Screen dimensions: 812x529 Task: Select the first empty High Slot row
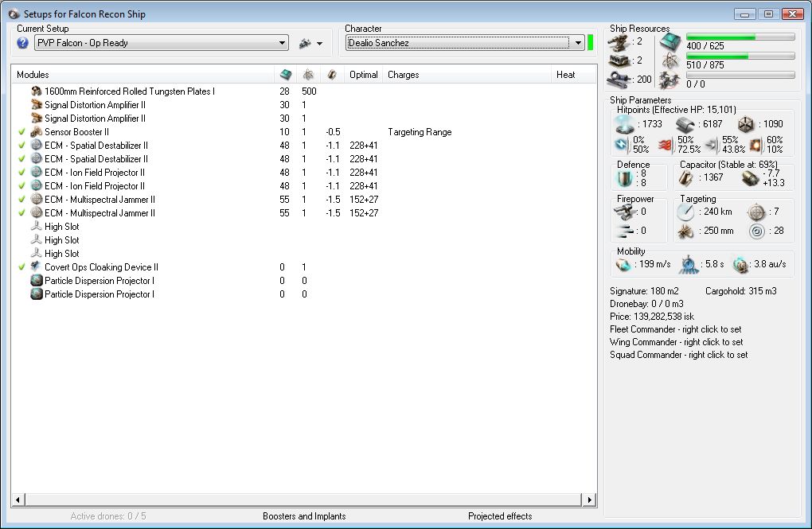304,226
